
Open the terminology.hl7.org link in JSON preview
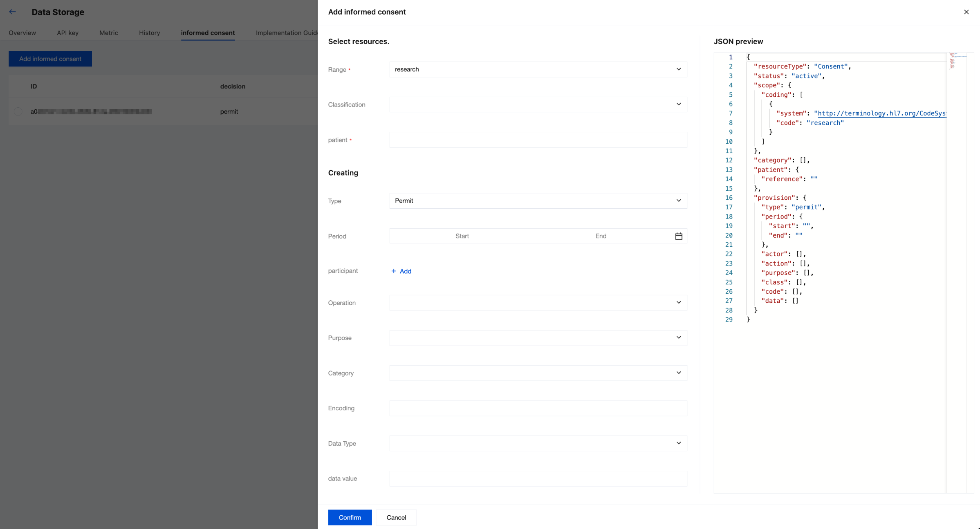click(x=882, y=113)
